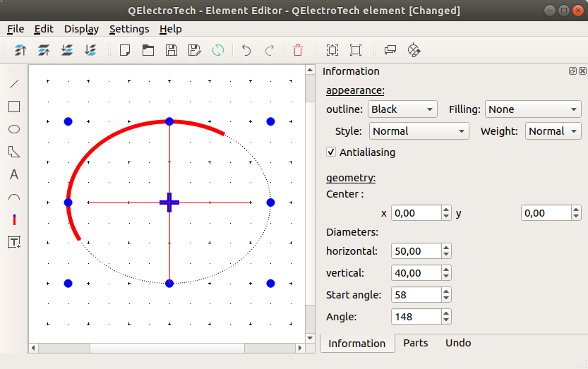This screenshot has height=369, width=588.
Task: Click the Center y input field
Action: (x=546, y=213)
